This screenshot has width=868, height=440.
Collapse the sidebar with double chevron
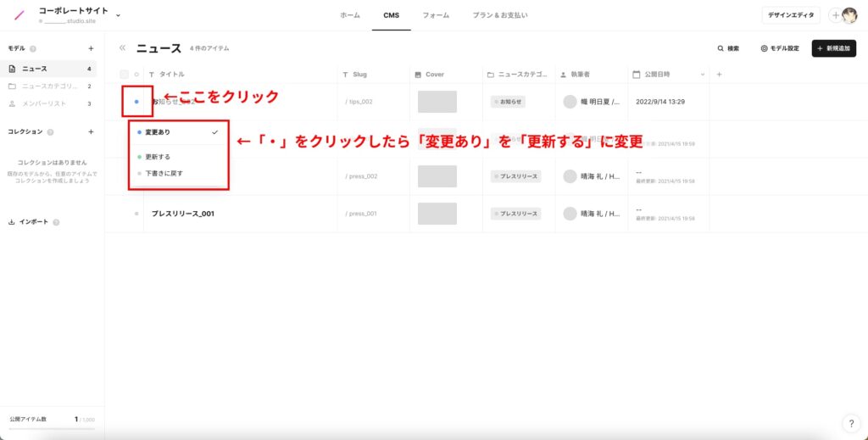[122, 48]
